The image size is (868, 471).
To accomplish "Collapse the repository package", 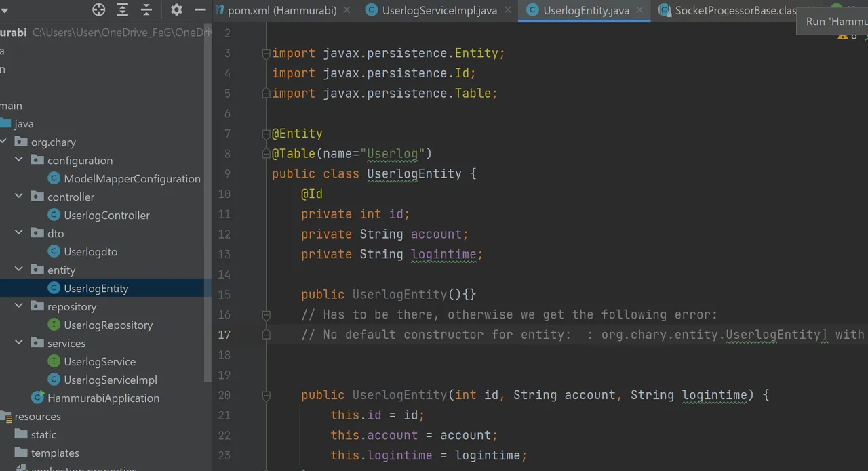I will pyautogui.click(x=20, y=306).
